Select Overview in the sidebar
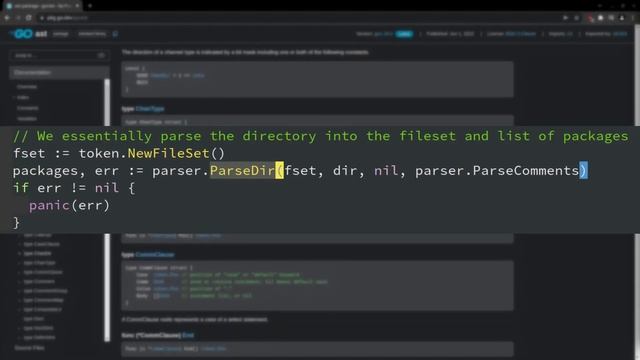Image resolution: width=640 pixels, height=360 pixels. tap(27, 87)
